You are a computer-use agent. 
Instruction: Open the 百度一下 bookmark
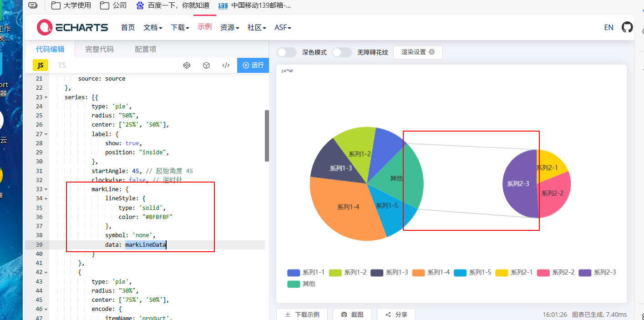pos(173,5)
